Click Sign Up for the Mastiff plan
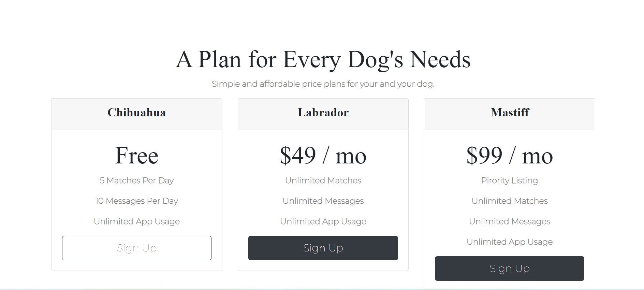The width and height of the screenshot is (644, 290). click(x=509, y=269)
